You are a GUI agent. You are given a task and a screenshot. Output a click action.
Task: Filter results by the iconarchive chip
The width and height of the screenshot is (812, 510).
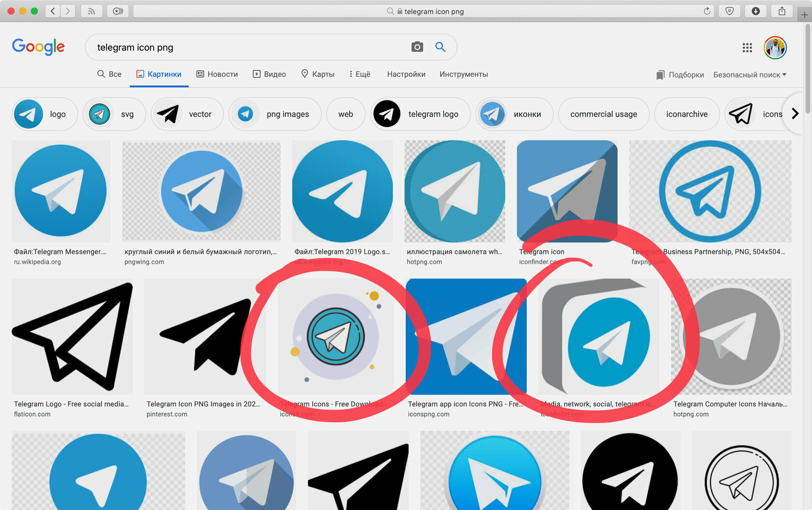[687, 114]
